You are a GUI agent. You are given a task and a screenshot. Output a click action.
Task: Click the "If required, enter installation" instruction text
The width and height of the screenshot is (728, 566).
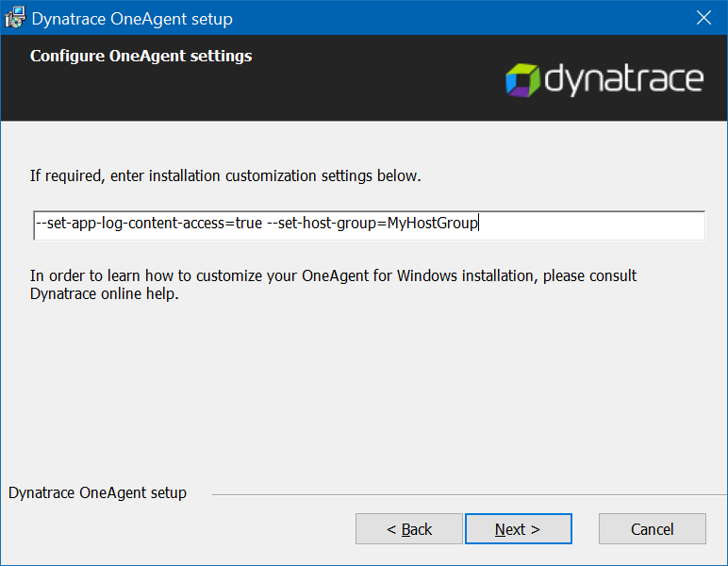pos(225,176)
